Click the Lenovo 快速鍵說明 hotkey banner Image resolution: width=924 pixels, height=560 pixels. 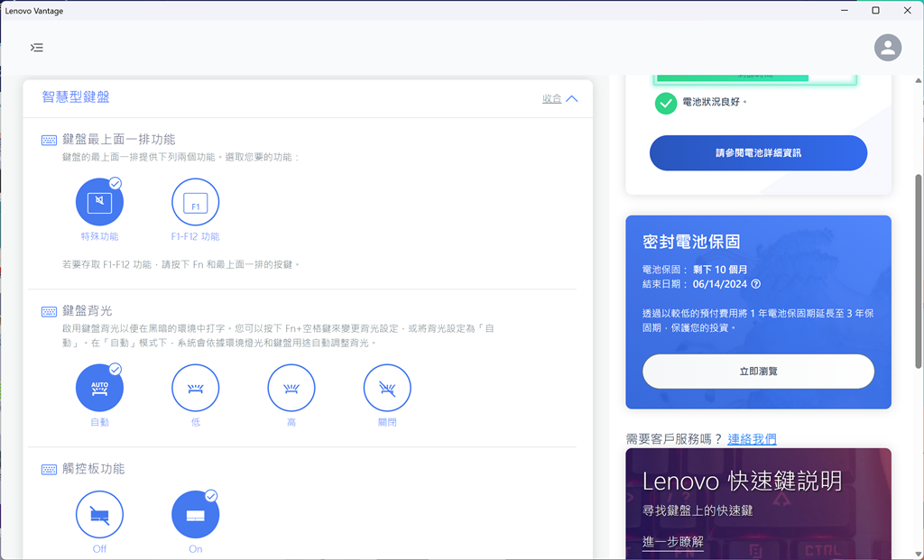pyautogui.click(x=758, y=503)
